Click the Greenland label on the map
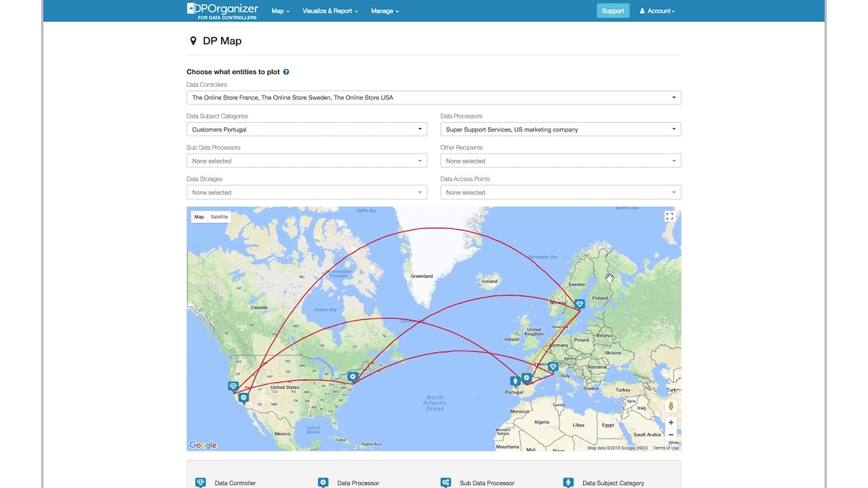The height and width of the screenshot is (488, 868). point(422,276)
